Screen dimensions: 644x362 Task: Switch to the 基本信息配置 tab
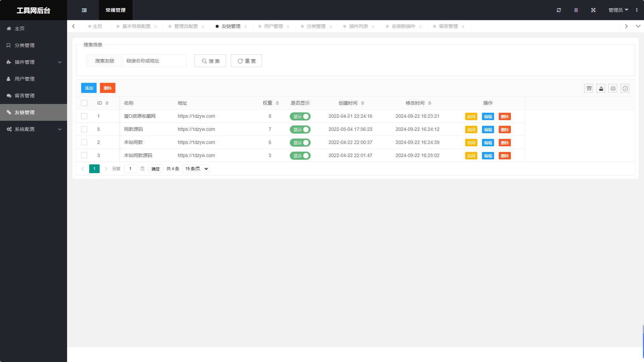pos(137,26)
